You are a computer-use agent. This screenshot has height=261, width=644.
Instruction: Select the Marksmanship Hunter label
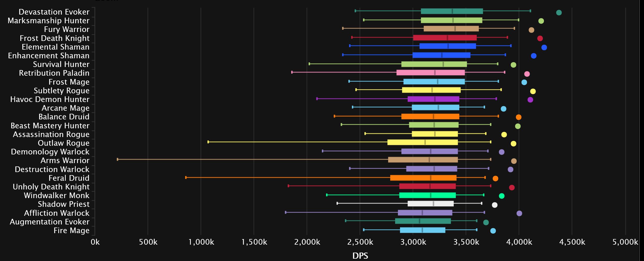pyautogui.click(x=49, y=21)
